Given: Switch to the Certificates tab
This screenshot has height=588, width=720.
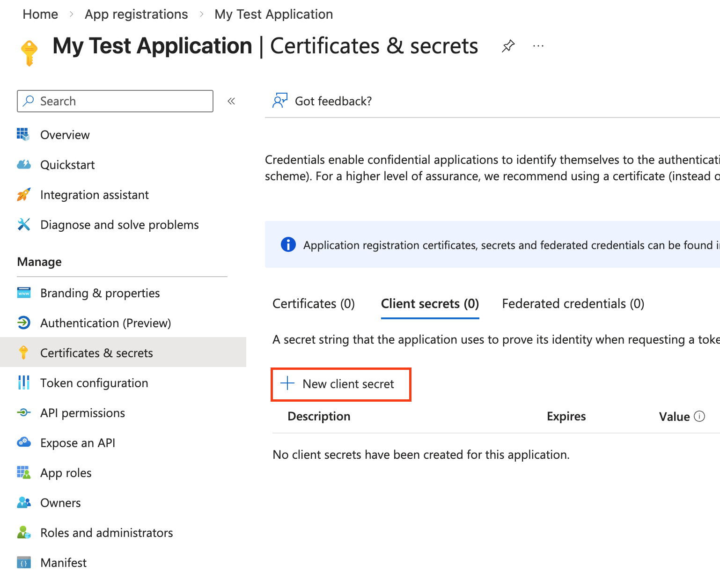Looking at the screenshot, I should (313, 303).
